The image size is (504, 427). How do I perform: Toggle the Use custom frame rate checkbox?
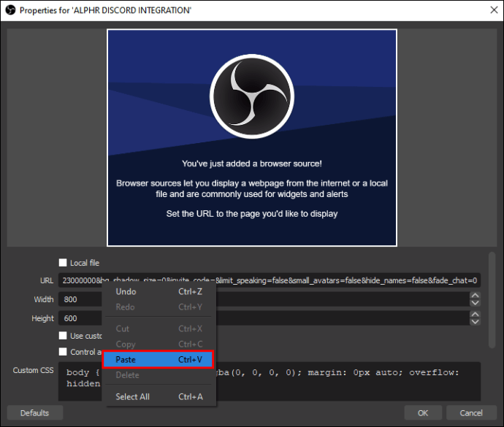[63, 336]
